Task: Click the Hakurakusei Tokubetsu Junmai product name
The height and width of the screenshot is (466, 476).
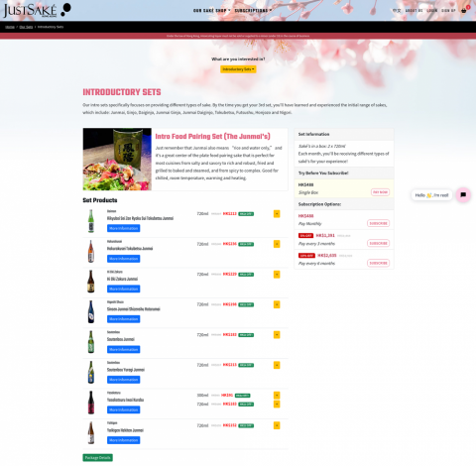Action: (130, 249)
